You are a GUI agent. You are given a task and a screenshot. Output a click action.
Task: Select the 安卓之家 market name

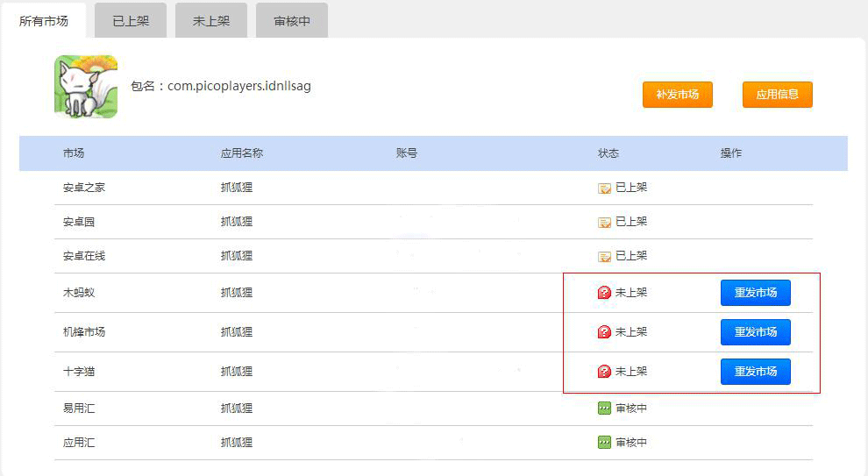[x=84, y=188]
